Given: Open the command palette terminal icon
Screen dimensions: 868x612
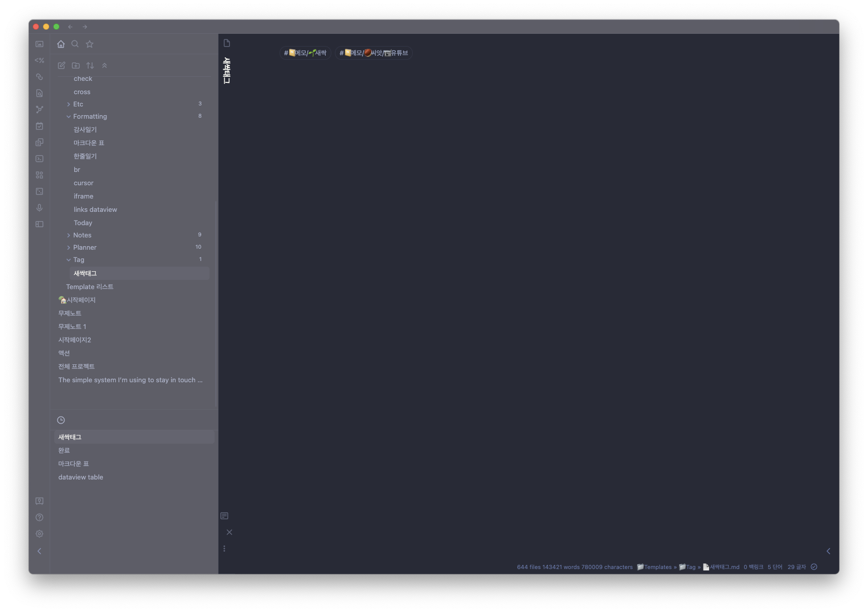Looking at the screenshot, I should 39,159.
